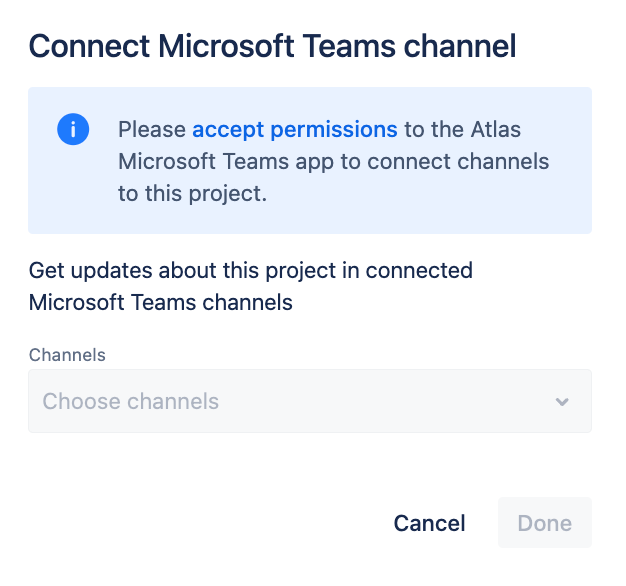The image size is (626, 586).
Task: Click Atlas text in the info banner
Action: point(495,129)
